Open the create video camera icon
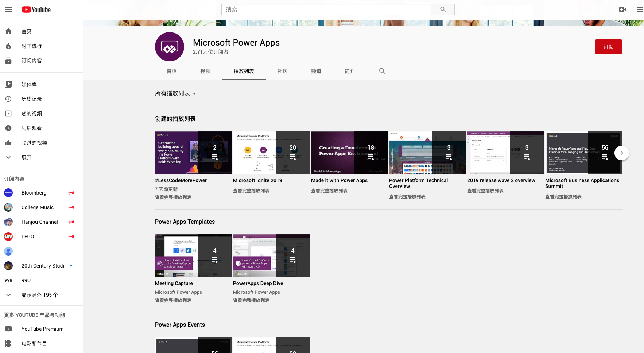Image resolution: width=644 pixels, height=353 pixels. coord(622,9)
